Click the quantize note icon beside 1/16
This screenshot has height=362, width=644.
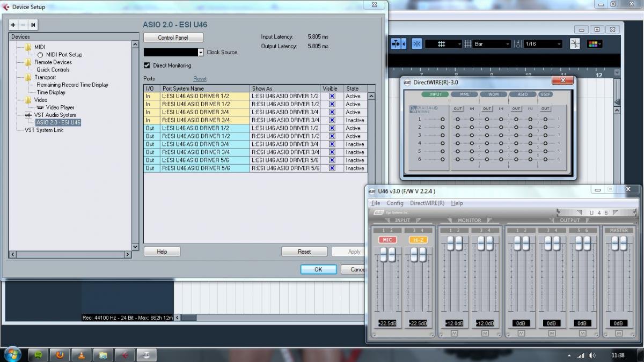(518, 44)
